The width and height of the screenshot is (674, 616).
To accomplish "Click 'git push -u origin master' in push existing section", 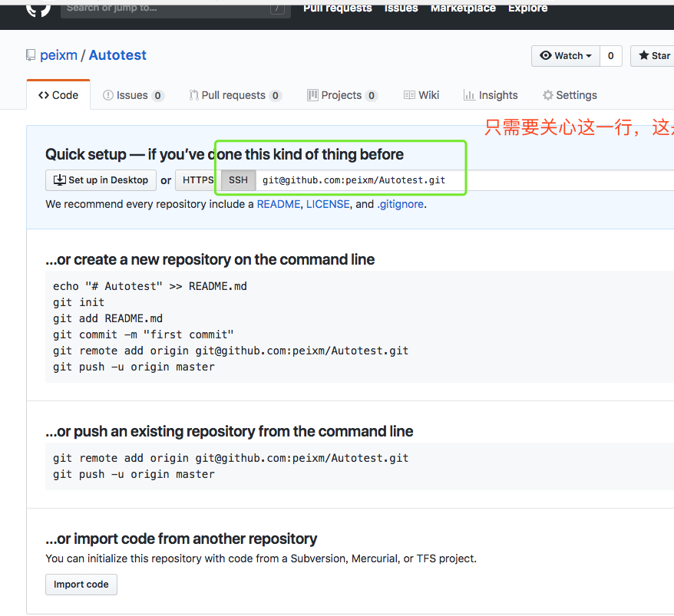I will (134, 474).
